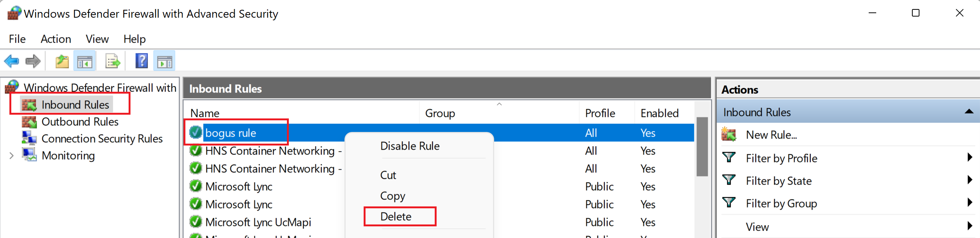
Task: Click the rules list vertical scrollbar thumb
Action: 702,147
